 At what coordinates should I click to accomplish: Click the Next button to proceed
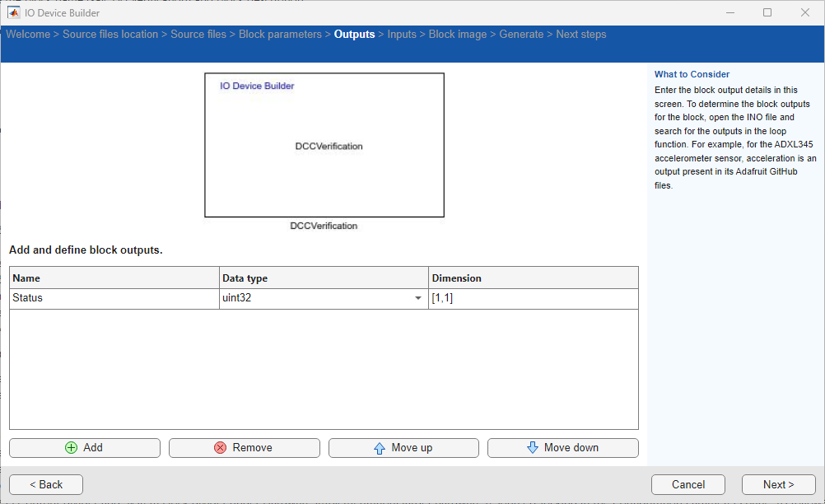click(x=777, y=484)
